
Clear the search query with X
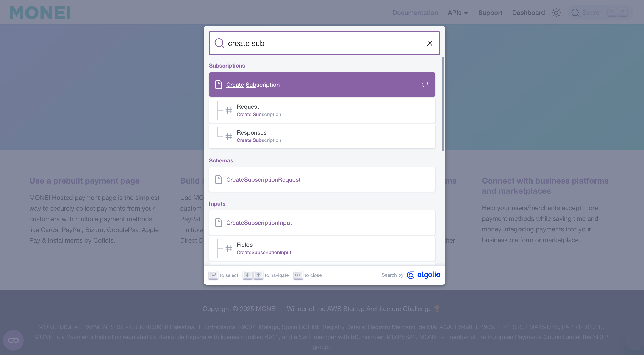point(430,43)
